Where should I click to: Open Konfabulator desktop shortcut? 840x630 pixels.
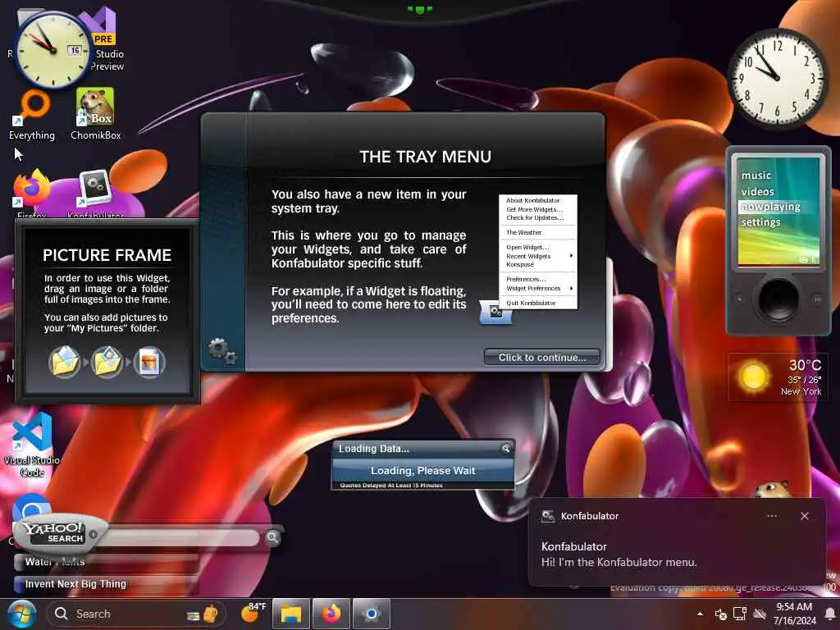[95, 193]
